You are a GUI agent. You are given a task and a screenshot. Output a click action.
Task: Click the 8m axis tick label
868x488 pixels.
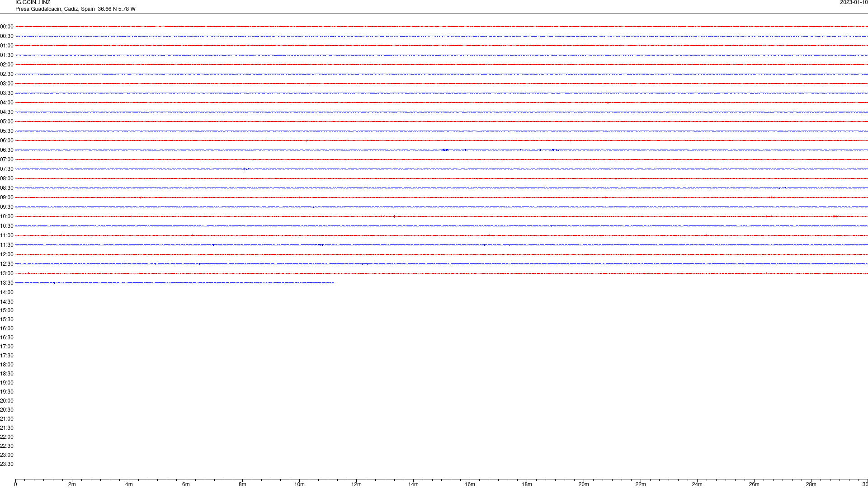pyautogui.click(x=243, y=484)
